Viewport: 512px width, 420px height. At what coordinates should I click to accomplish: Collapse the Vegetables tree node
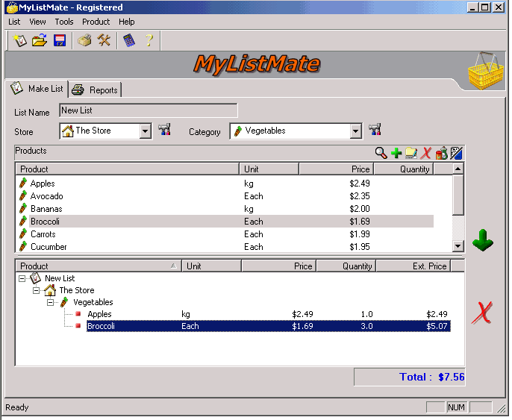point(50,303)
